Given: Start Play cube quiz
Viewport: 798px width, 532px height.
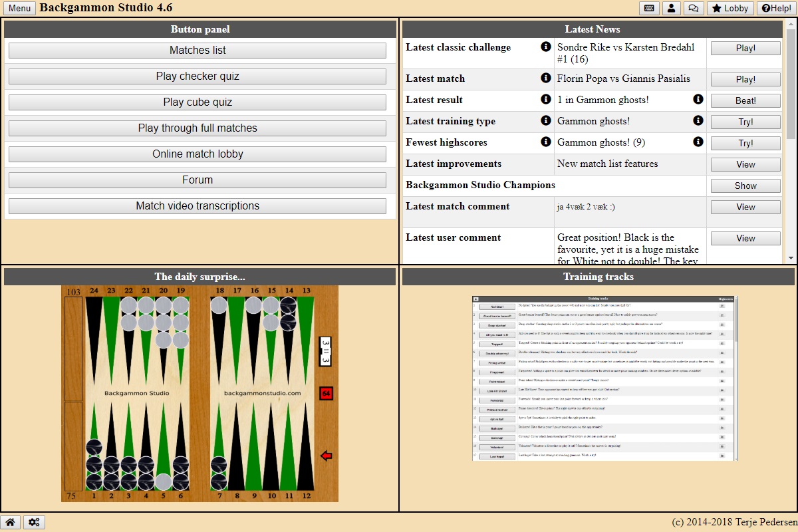Looking at the screenshot, I should [x=198, y=102].
